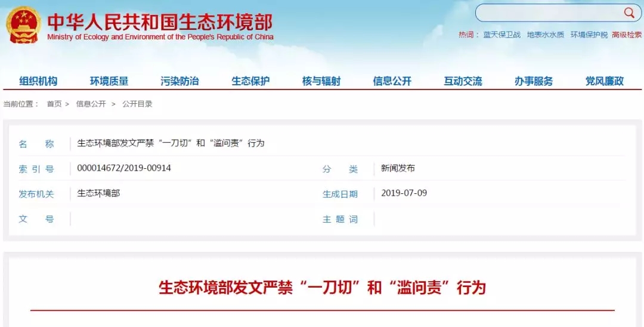Open the 环境质量 menu

(x=109, y=81)
